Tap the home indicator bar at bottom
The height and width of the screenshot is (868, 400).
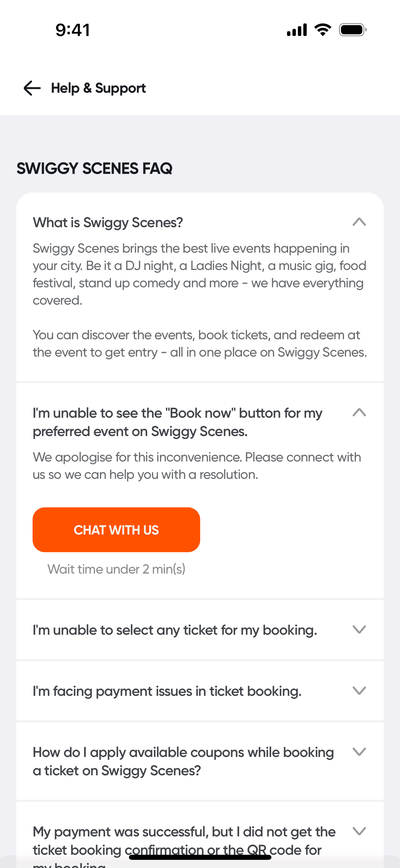point(200,857)
